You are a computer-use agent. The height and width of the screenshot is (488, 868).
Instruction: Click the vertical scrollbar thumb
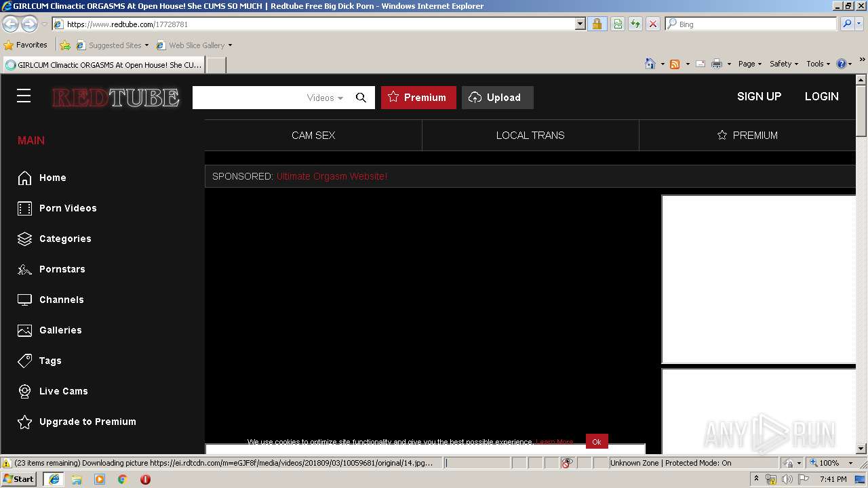pos(861,110)
